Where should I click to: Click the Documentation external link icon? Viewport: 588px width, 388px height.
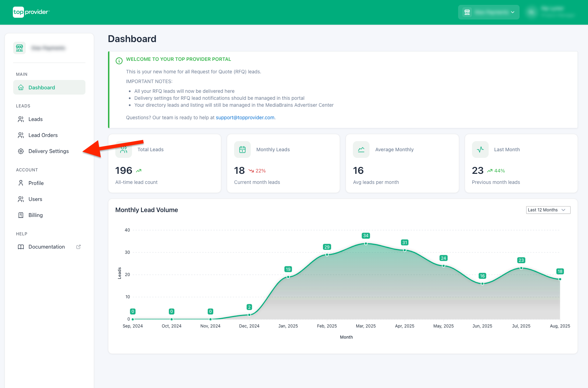[x=78, y=247]
